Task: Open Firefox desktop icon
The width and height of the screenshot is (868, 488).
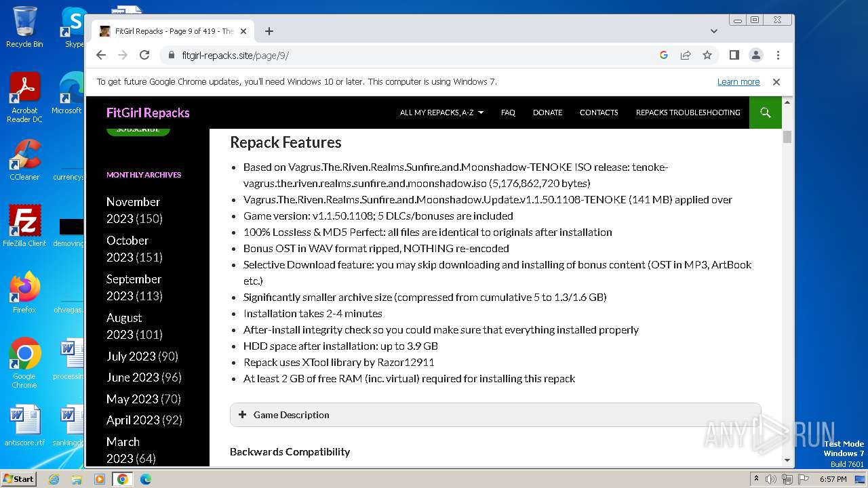Action: click(24, 293)
